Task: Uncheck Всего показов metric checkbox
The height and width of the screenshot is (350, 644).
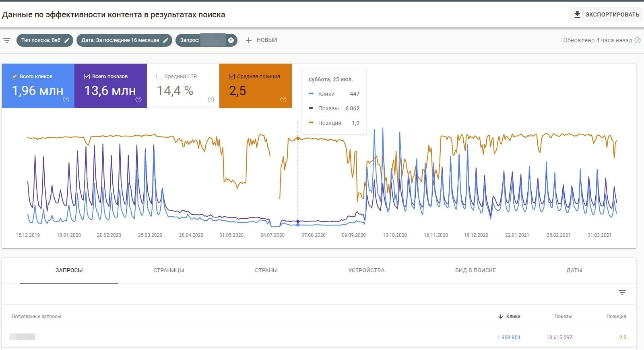Action: coord(87,77)
